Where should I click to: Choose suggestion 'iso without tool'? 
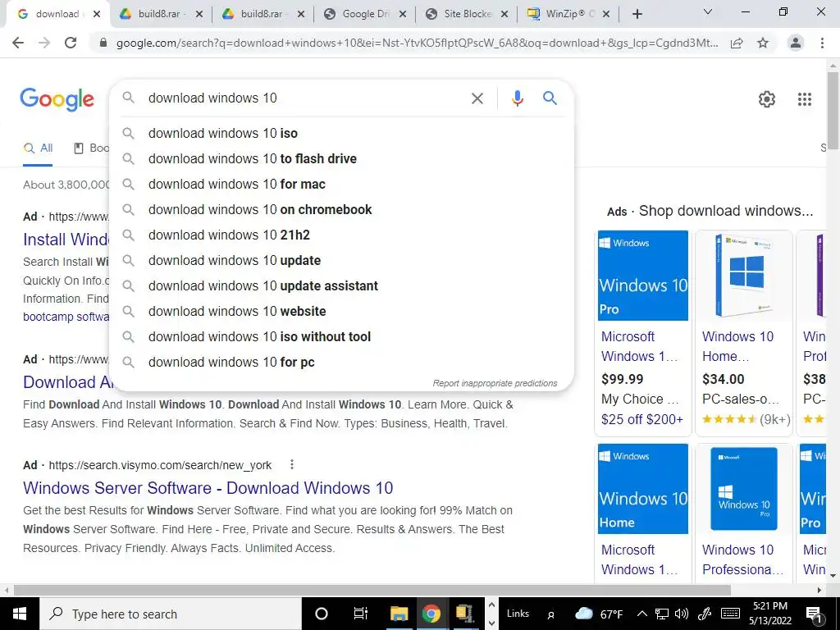tap(341, 337)
